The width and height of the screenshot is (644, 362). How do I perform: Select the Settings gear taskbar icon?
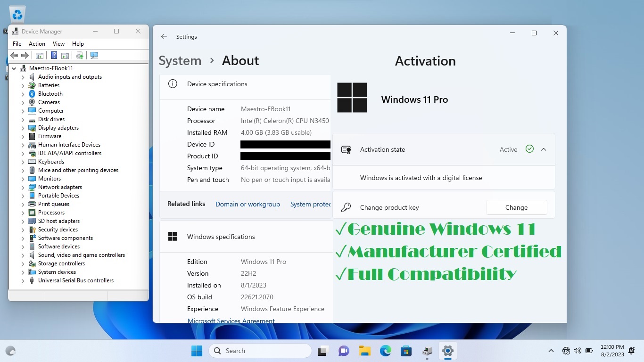pos(447,351)
